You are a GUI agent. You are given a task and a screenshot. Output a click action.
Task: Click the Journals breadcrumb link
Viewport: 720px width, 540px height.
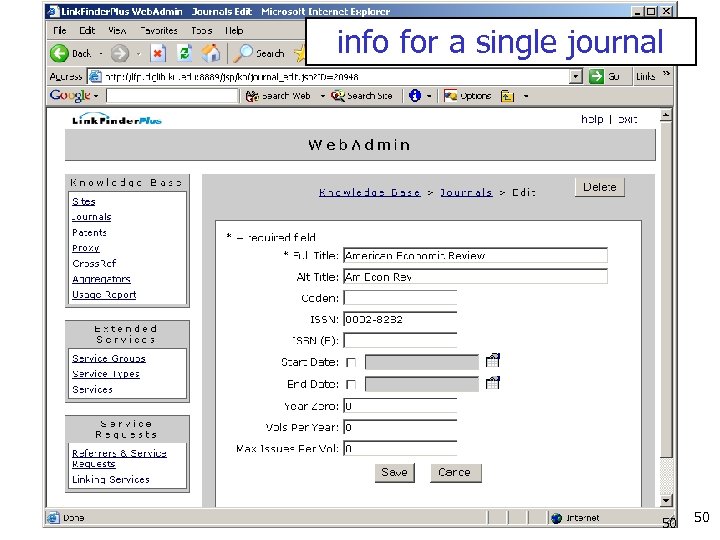tap(466, 192)
